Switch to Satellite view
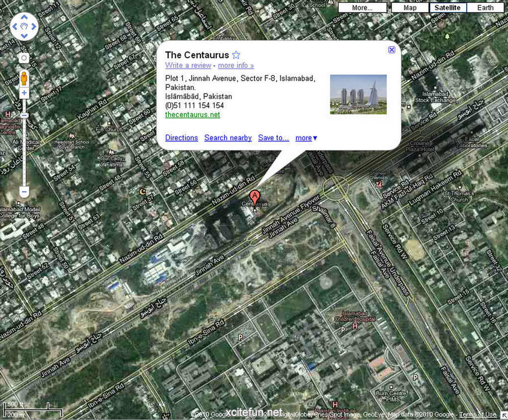 pos(448,8)
